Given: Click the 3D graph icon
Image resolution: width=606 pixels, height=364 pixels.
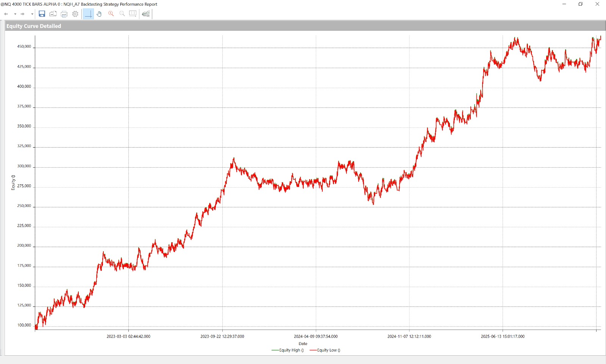Looking at the screenshot, I should pyautogui.click(x=146, y=14).
